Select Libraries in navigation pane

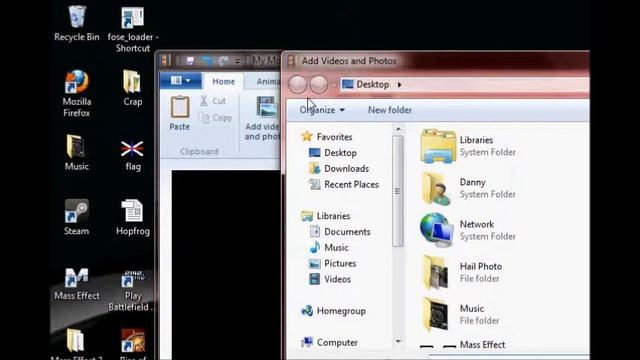(325, 216)
